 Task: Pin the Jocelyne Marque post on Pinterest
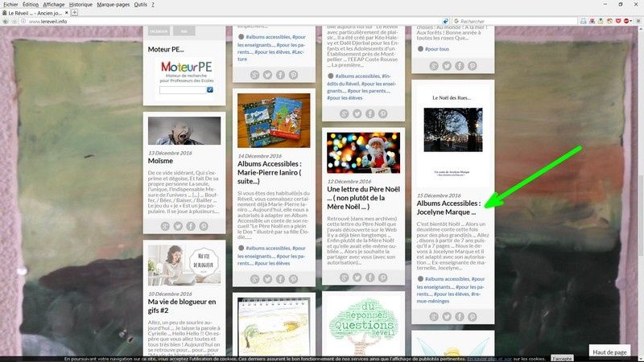click(473, 316)
